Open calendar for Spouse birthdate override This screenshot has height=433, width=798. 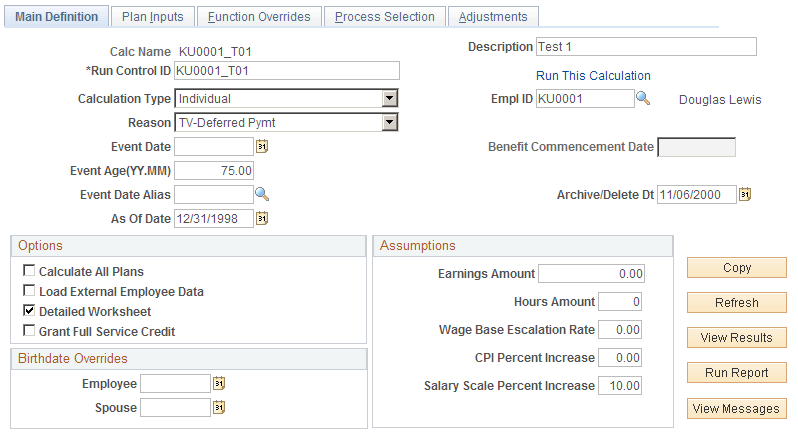(x=219, y=407)
